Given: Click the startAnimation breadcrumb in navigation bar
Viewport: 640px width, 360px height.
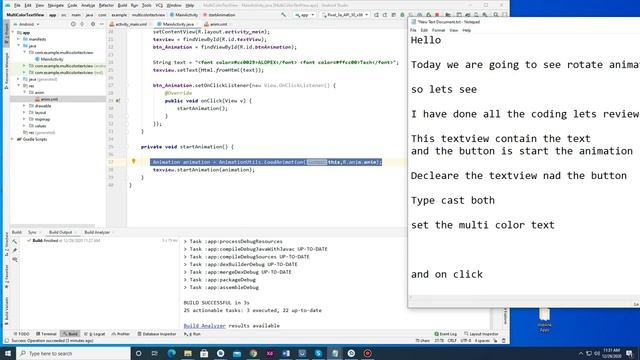Looking at the screenshot, I should (x=219, y=15).
